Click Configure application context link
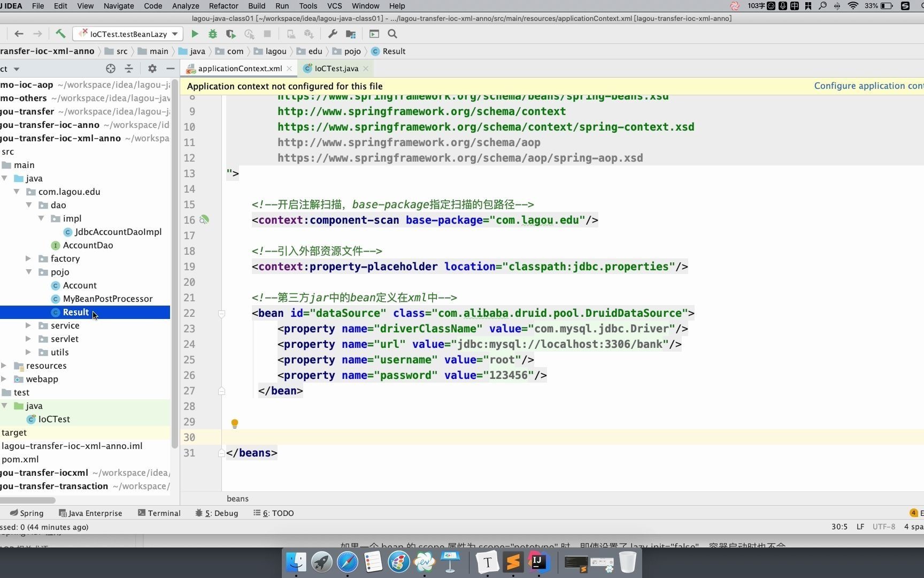924x578 pixels. [x=869, y=86]
